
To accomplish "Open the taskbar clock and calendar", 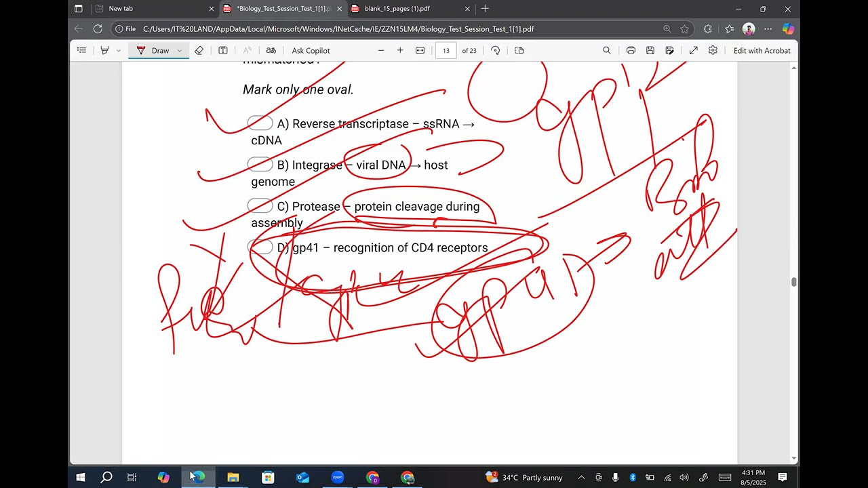I will tap(753, 477).
